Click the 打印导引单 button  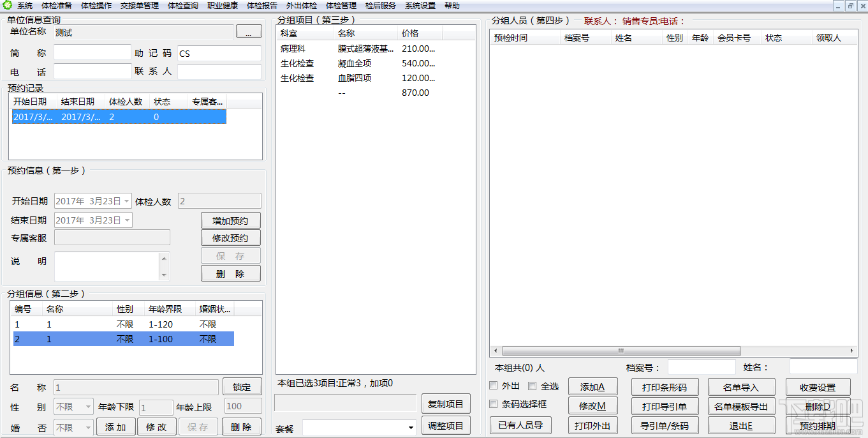[x=665, y=406]
